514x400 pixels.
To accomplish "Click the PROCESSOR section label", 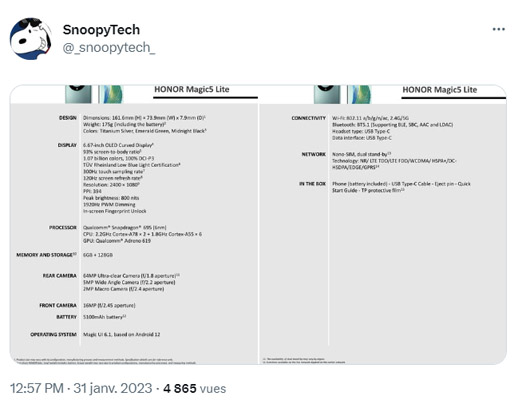I will (x=63, y=227).
